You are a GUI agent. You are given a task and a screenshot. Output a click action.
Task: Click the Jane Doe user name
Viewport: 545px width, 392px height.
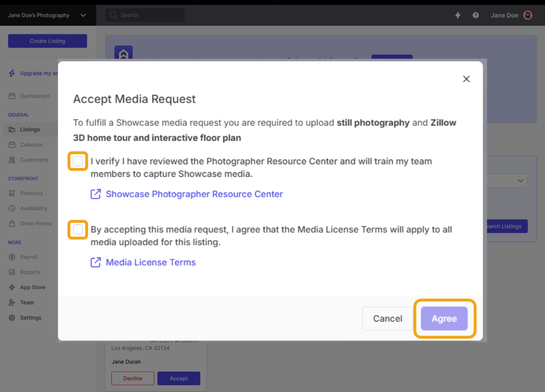pyautogui.click(x=504, y=15)
